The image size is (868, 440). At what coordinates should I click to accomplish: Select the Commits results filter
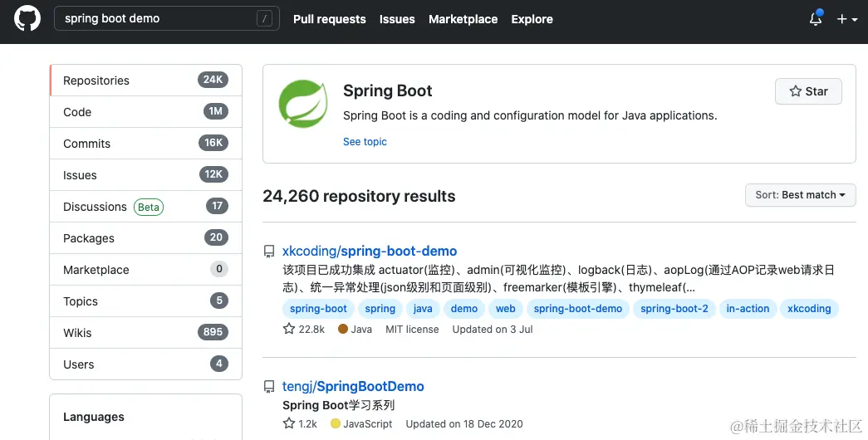point(145,144)
